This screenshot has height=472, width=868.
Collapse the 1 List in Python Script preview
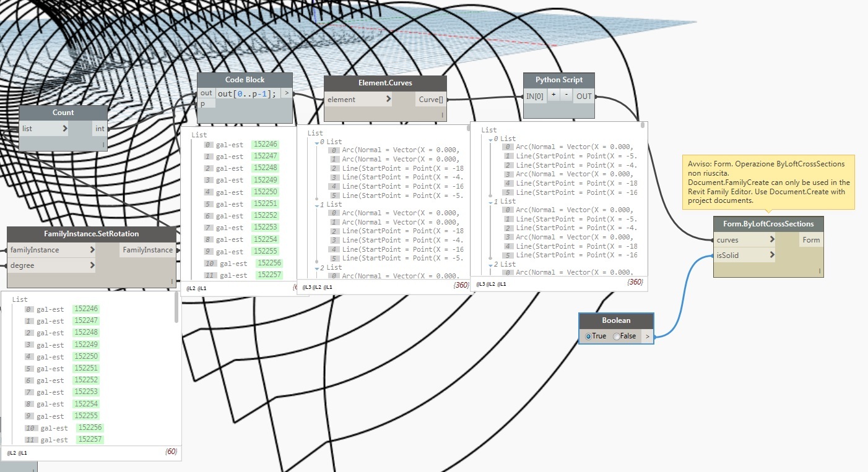(x=491, y=202)
